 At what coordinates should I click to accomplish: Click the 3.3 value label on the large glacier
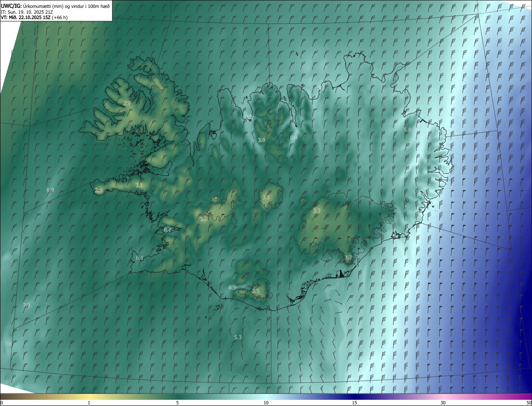tap(317, 211)
